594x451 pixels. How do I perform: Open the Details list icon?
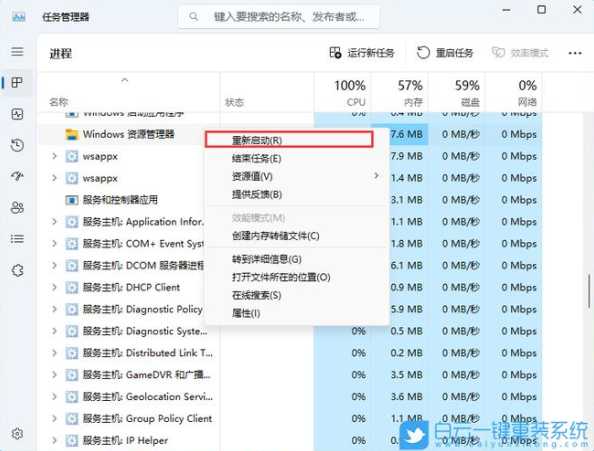17,239
